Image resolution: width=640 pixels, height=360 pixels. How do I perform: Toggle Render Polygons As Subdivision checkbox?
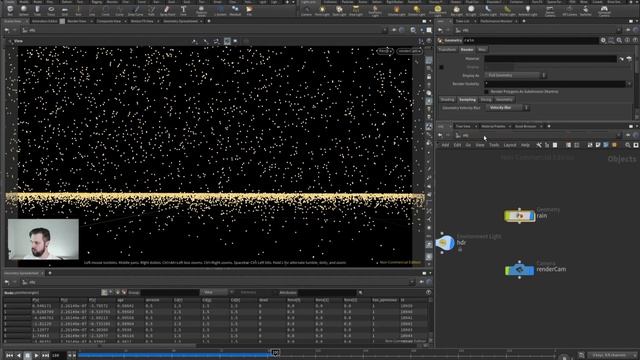pos(487,92)
